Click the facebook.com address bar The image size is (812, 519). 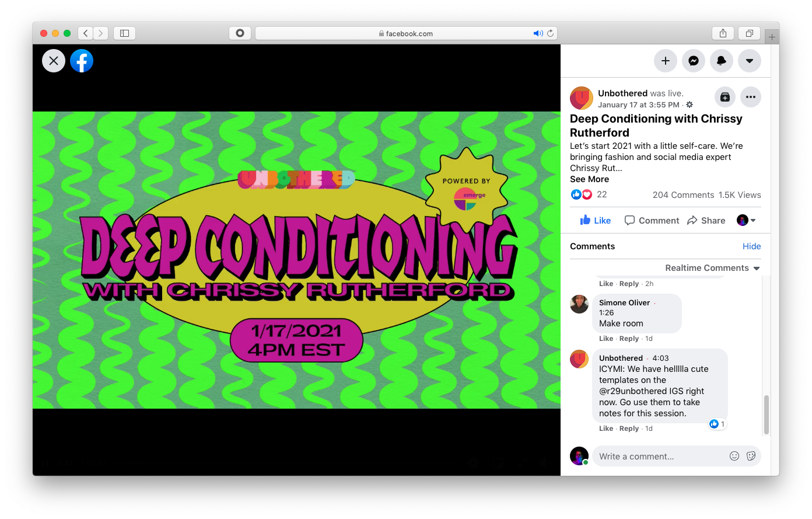[x=406, y=33]
